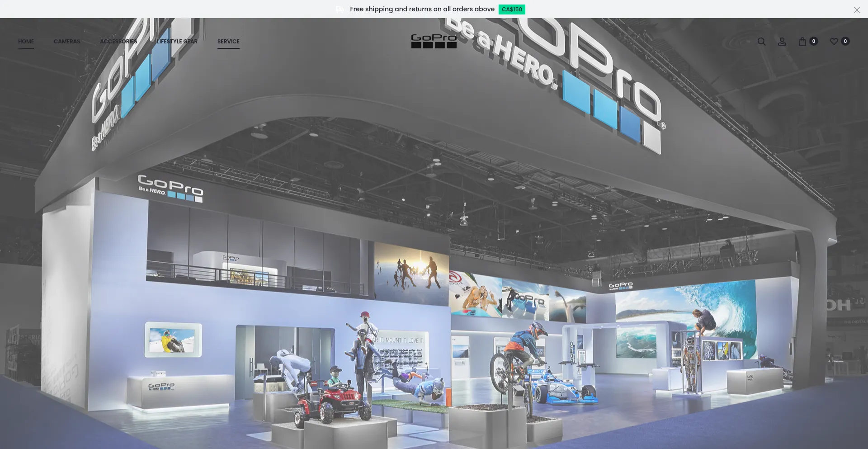Open the CAMERAS menu
This screenshot has height=449, width=868.
coord(67,42)
